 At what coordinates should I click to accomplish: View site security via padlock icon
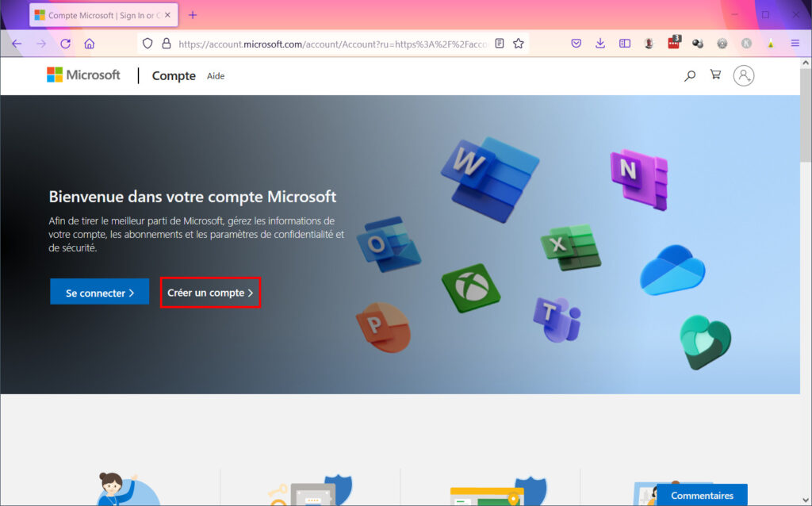(167, 44)
